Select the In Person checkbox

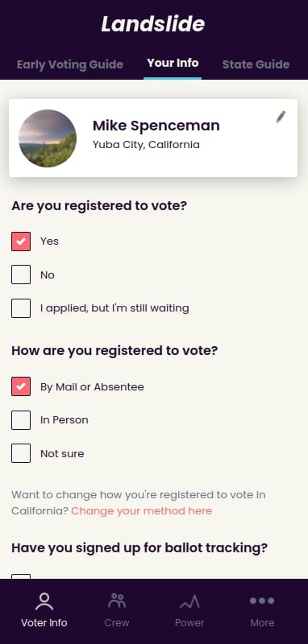click(21, 419)
